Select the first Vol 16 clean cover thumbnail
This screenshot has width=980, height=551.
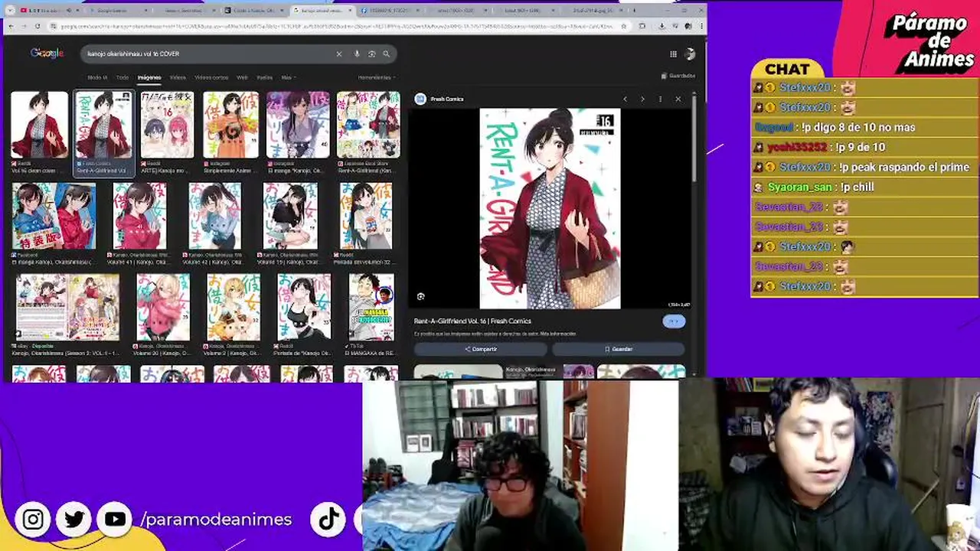(x=39, y=125)
